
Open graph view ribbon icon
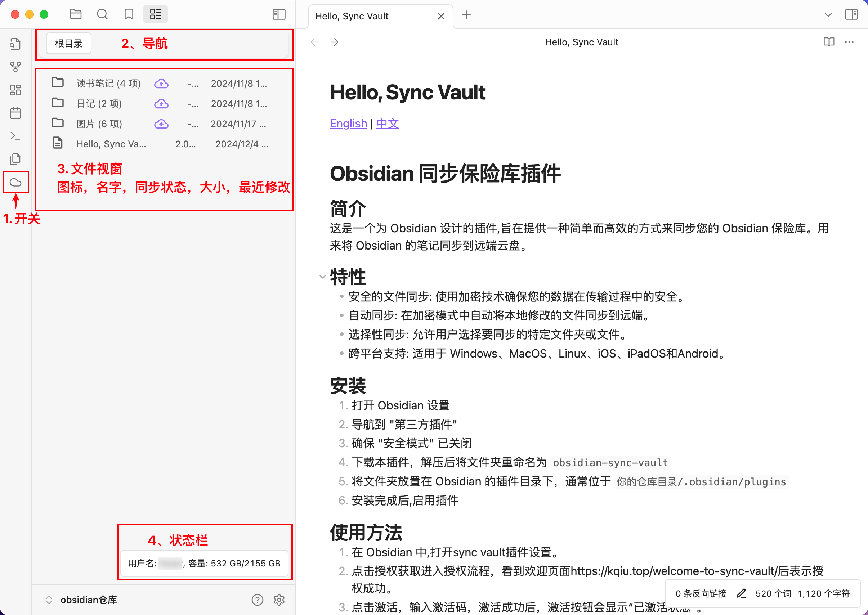point(15,67)
